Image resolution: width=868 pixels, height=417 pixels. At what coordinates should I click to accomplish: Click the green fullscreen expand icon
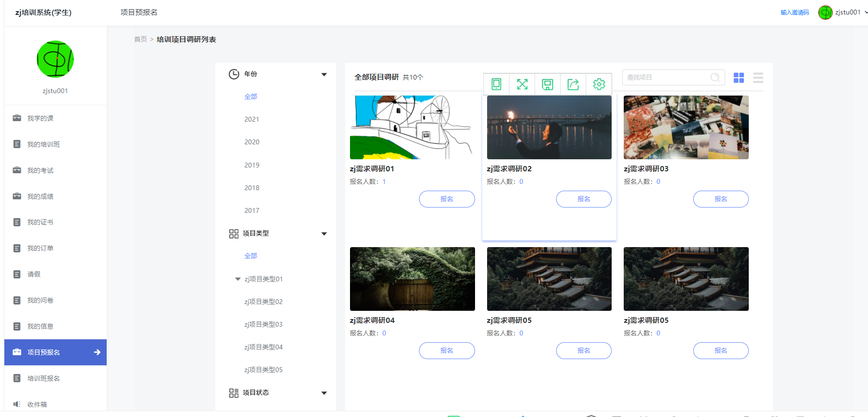point(522,84)
